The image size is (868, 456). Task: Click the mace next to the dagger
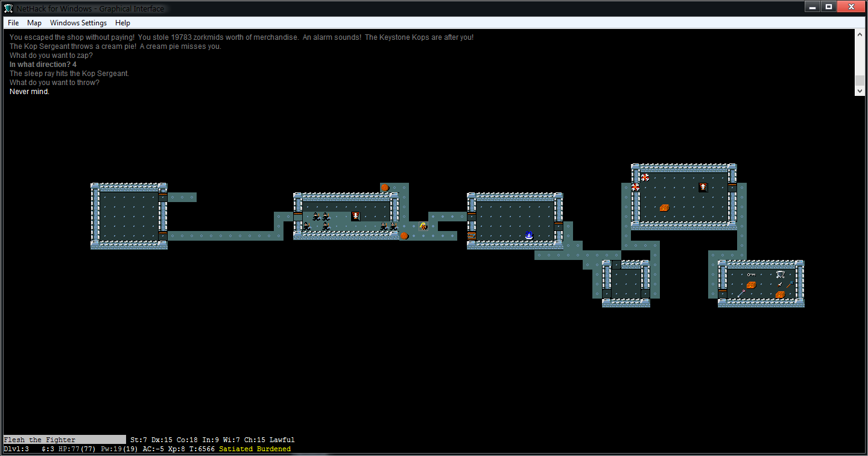point(790,284)
